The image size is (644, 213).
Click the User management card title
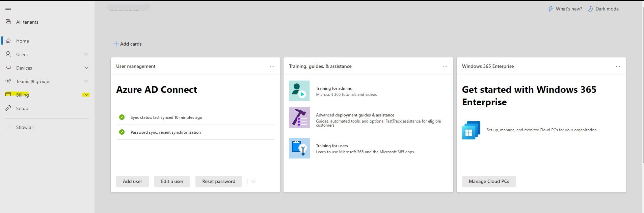click(136, 66)
